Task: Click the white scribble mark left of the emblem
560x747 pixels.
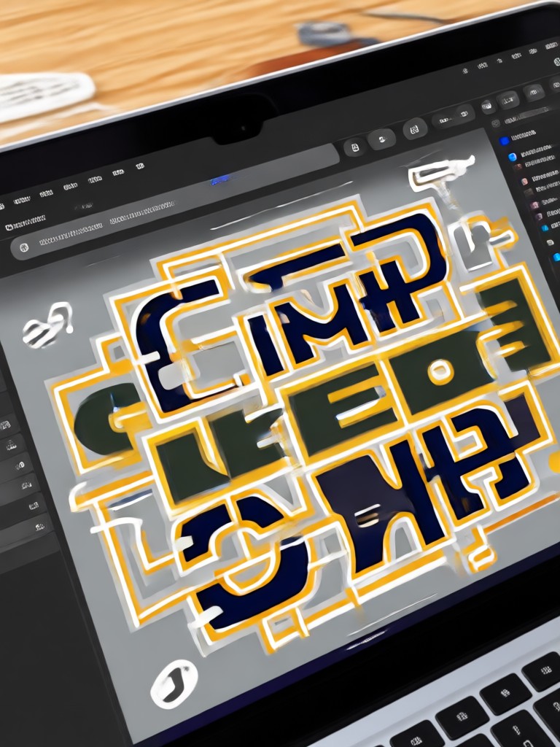Action: (x=47, y=325)
